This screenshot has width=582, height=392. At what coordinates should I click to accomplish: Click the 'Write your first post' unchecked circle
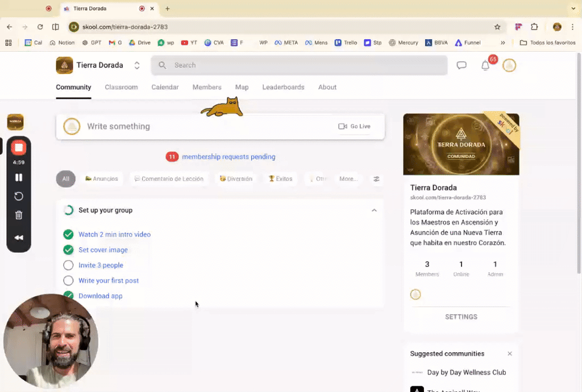tap(68, 281)
